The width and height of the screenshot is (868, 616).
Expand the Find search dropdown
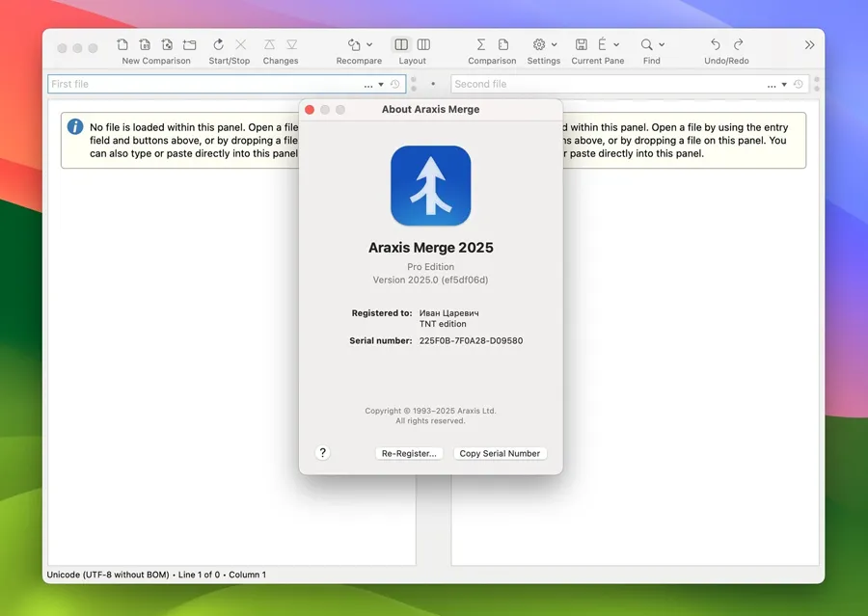(662, 45)
